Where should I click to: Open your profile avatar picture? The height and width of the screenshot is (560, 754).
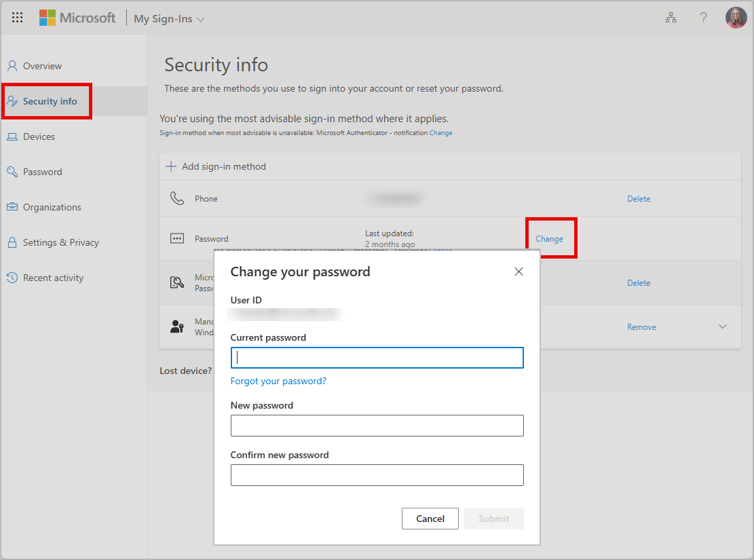coord(736,17)
